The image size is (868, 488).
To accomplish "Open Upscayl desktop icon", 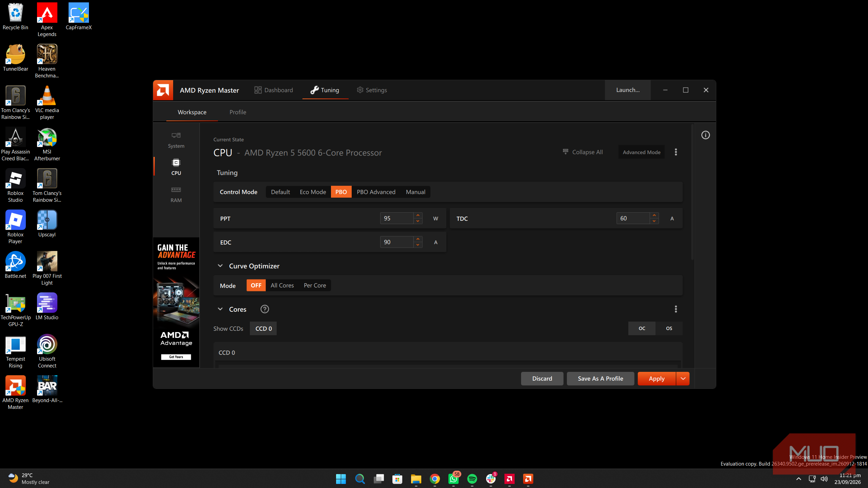I will (47, 223).
